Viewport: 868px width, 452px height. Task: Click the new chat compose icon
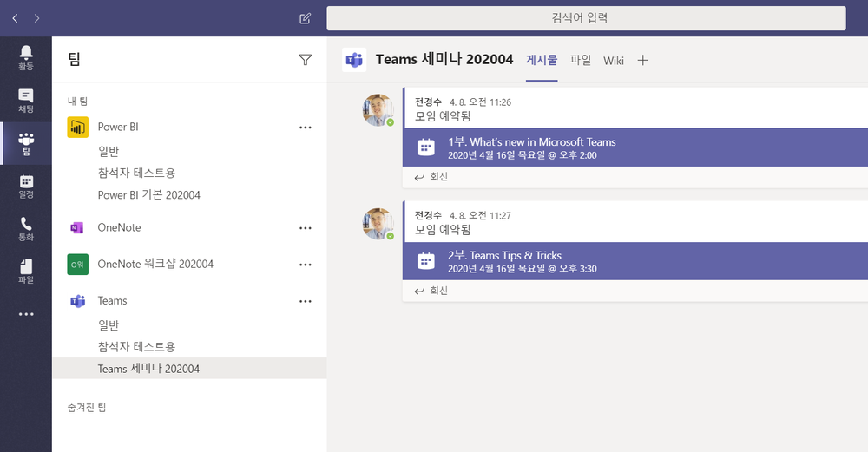[305, 18]
